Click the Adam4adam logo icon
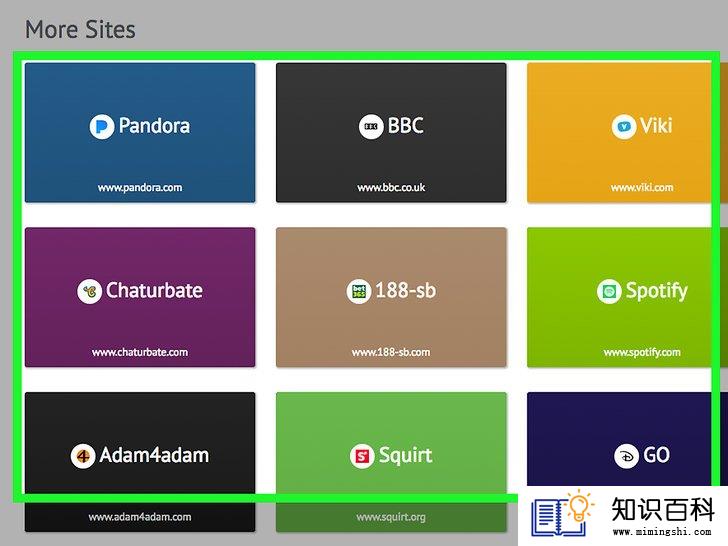 point(83,456)
